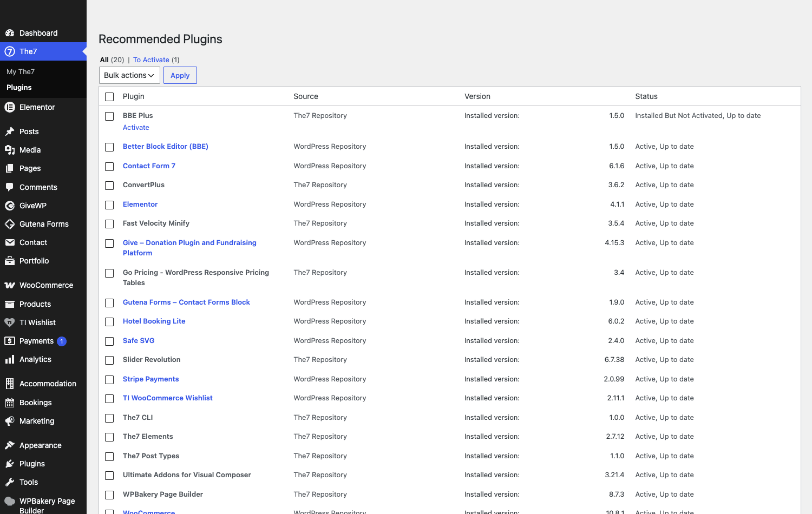Image resolution: width=812 pixels, height=514 pixels.
Task: Click the GiveWP logo icon
Action: pos(10,206)
